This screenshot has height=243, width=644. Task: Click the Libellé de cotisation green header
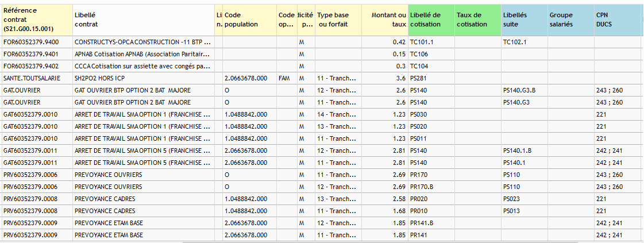coord(431,20)
